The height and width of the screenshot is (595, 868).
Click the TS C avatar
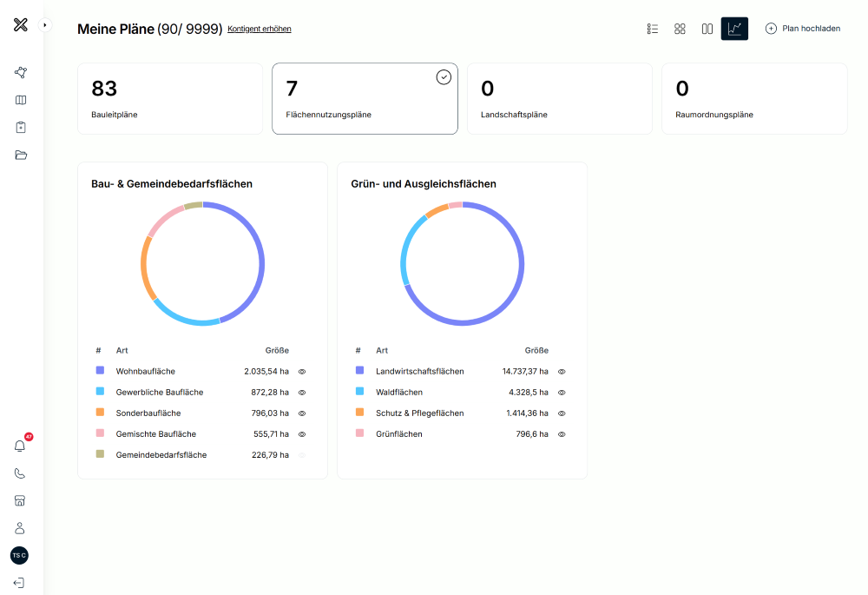click(x=19, y=555)
